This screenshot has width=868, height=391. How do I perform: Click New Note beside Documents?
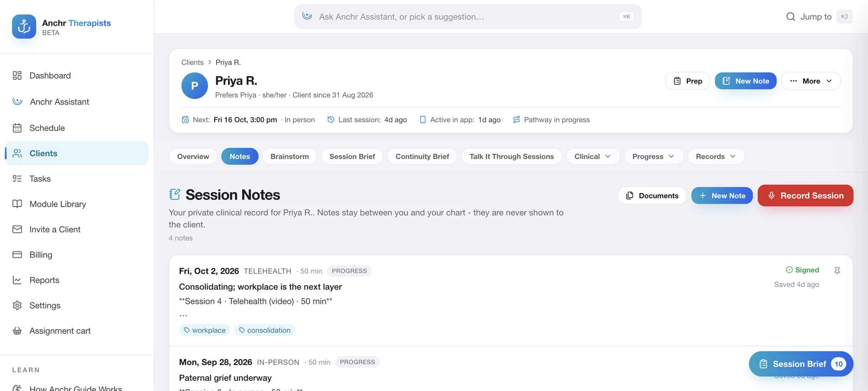[722, 196]
